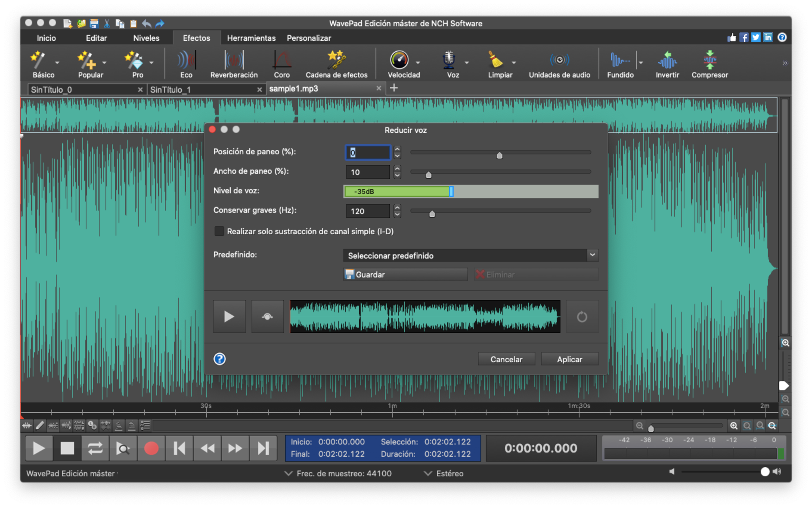Switch to the Personalizar tab
This screenshot has height=508, width=812.
click(309, 38)
